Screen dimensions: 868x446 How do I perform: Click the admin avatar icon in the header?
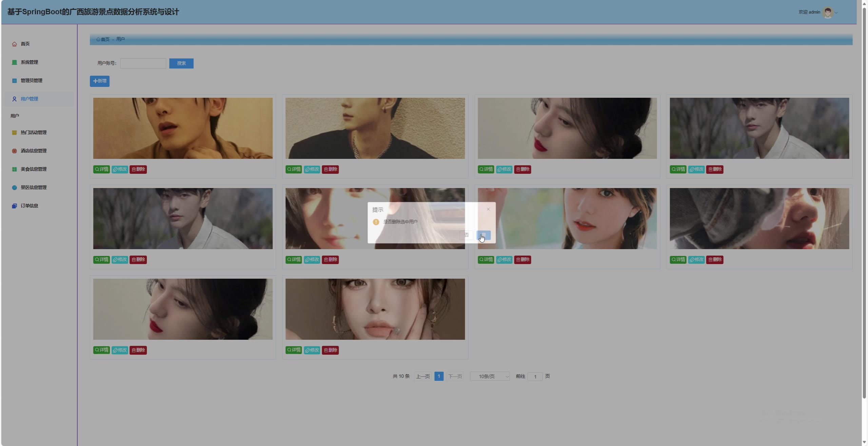pos(828,13)
